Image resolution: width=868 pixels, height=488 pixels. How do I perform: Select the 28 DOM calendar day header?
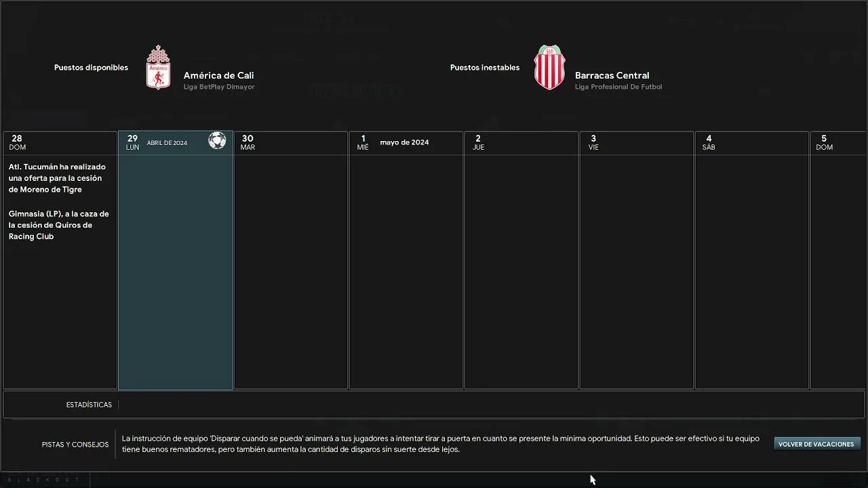click(x=60, y=142)
